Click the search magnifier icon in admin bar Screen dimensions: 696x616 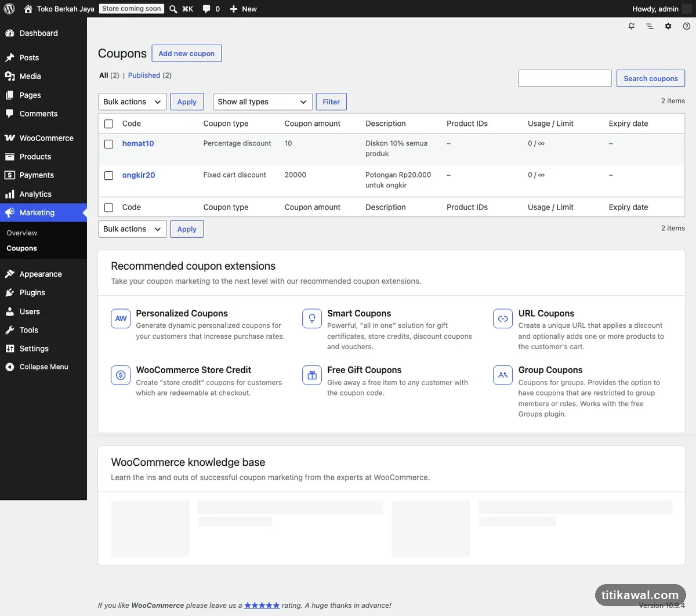pyautogui.click(x=173, y=9)
